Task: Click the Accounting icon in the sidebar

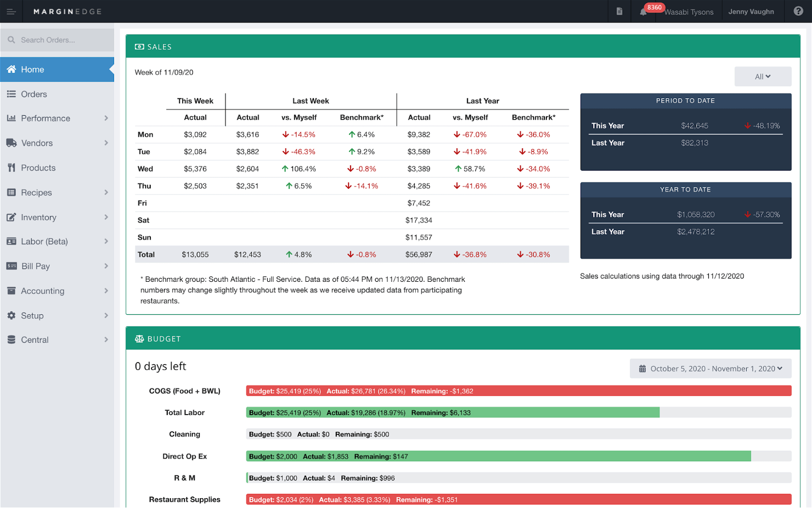Action: (x=12, y=291)
